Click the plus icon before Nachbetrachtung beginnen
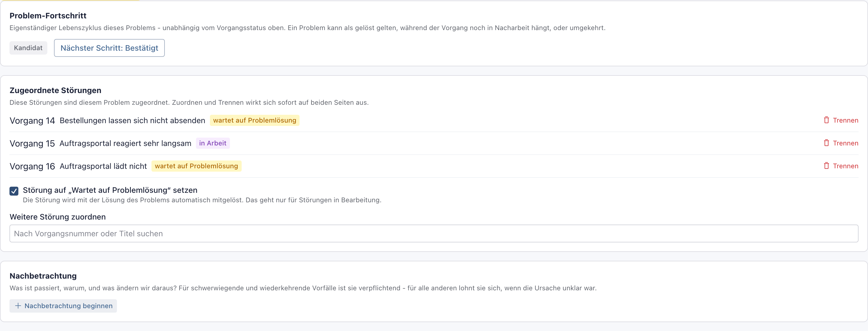Viewport: 868px width, 331px height. pos(18,306)
